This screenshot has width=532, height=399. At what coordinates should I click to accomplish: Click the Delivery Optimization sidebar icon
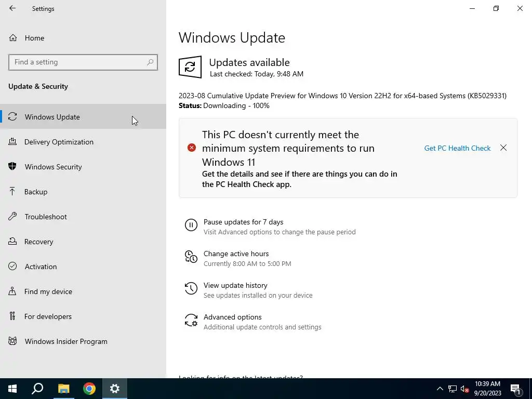tap(12, 141)
